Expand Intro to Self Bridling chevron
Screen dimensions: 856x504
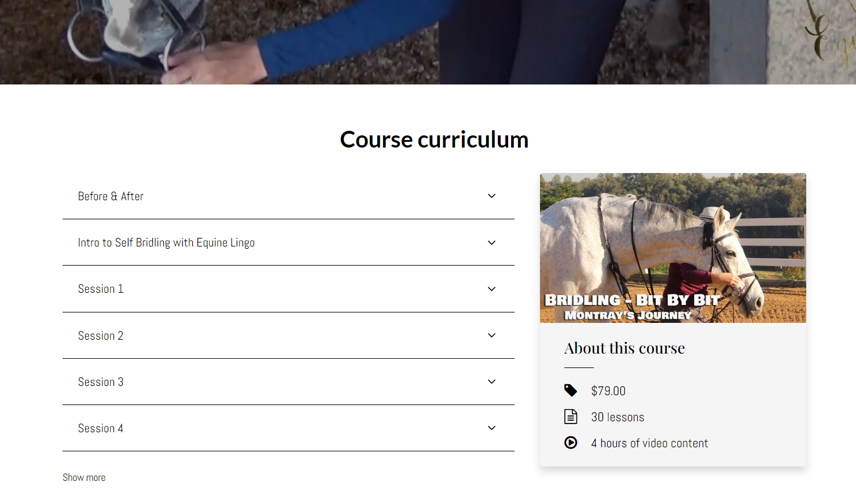point(491,242)
